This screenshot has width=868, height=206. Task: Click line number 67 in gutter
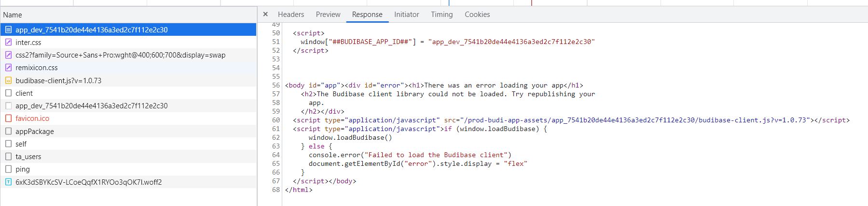tap(276, 181)
